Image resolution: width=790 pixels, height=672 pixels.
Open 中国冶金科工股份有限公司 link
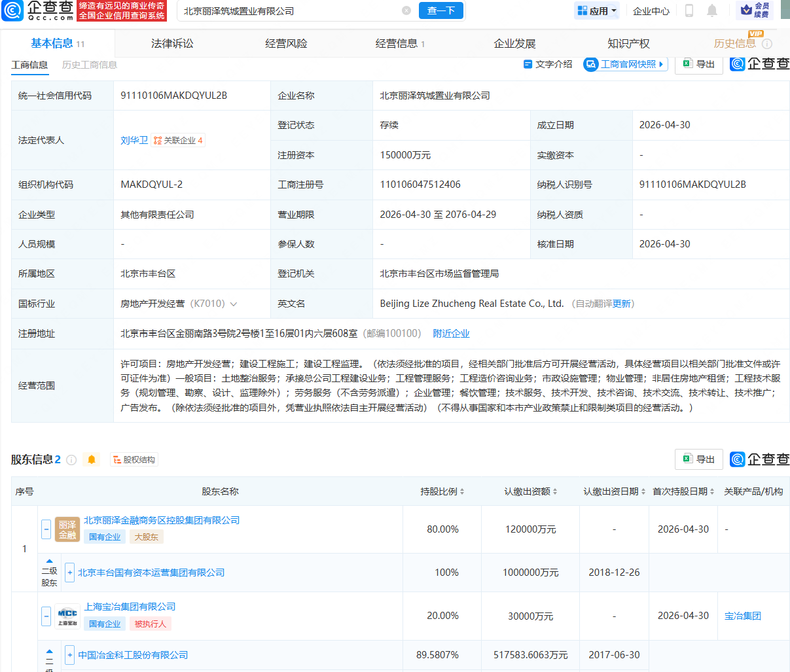[x=133, y=655]
